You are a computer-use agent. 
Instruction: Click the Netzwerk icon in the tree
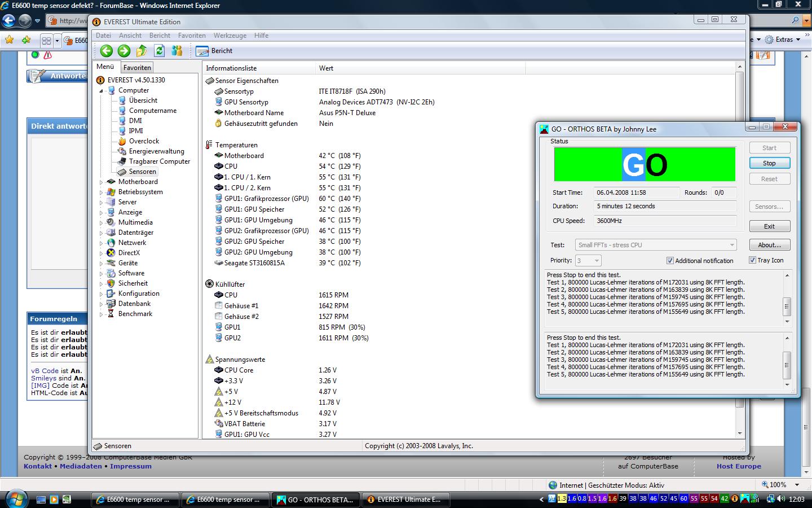pos(111,243)
